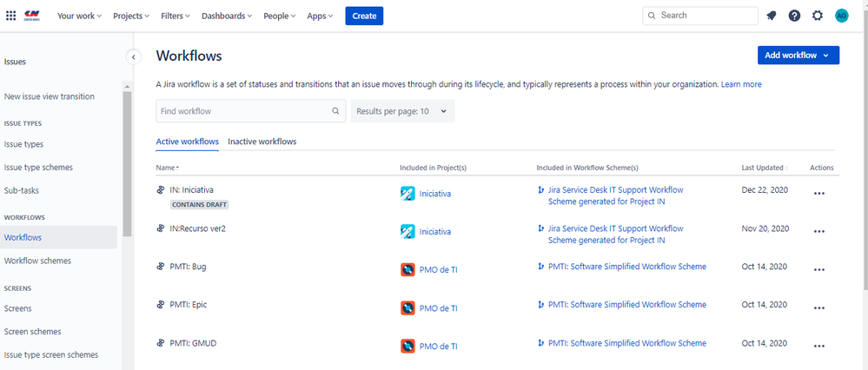The width and height of the screenshot is (868, 370).
Task: Open Issue types in sidebar
Action: pyautogui.click(x=23, y=144)
